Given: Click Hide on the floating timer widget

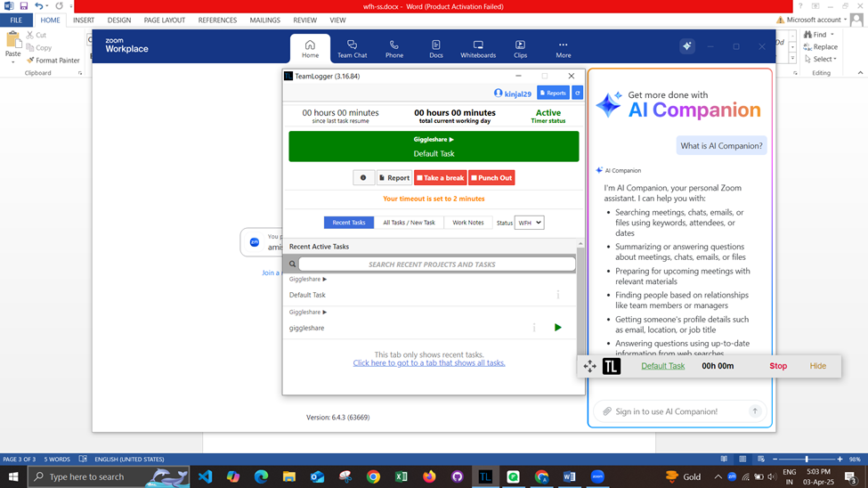Looking at the screenshot, I should (x=817, y=366).
